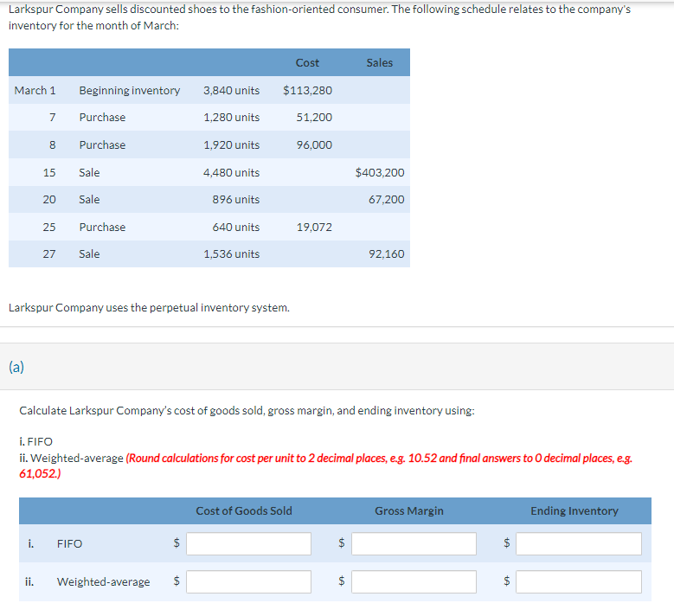
Task: Click the 1,920 units cell
Action: pos(231,144)
